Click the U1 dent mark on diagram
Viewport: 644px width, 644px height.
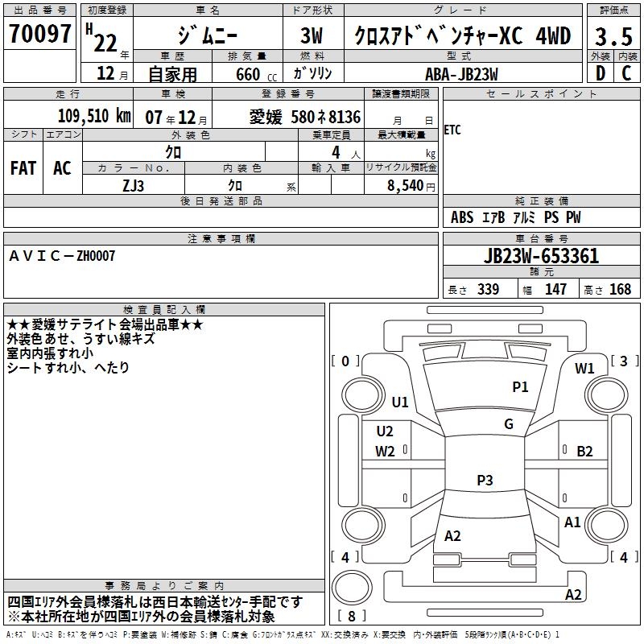coord(400,402)
